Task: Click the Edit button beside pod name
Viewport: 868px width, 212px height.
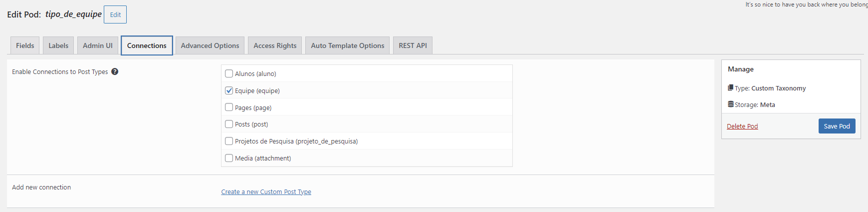Action: [x=115, y=14]
